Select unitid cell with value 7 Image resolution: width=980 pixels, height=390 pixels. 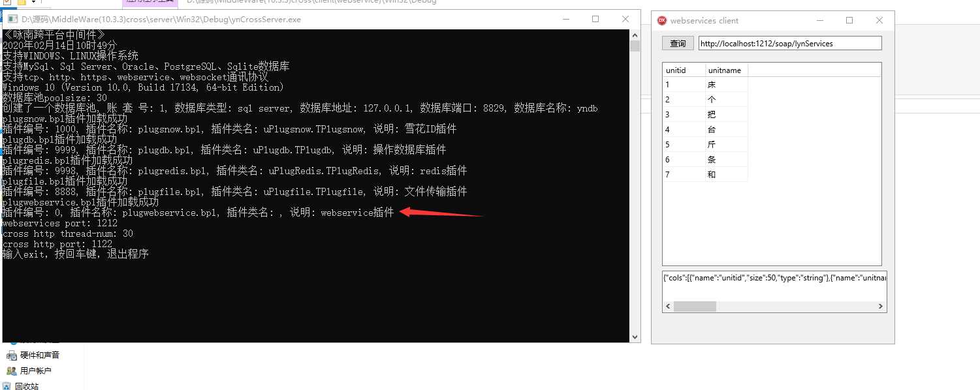[x=684, y=175]
